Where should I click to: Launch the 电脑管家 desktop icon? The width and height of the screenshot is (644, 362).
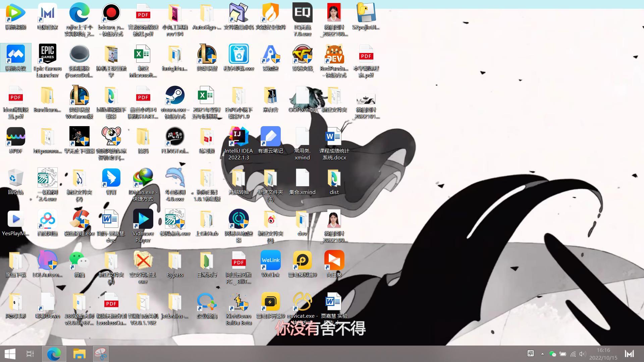47,16
